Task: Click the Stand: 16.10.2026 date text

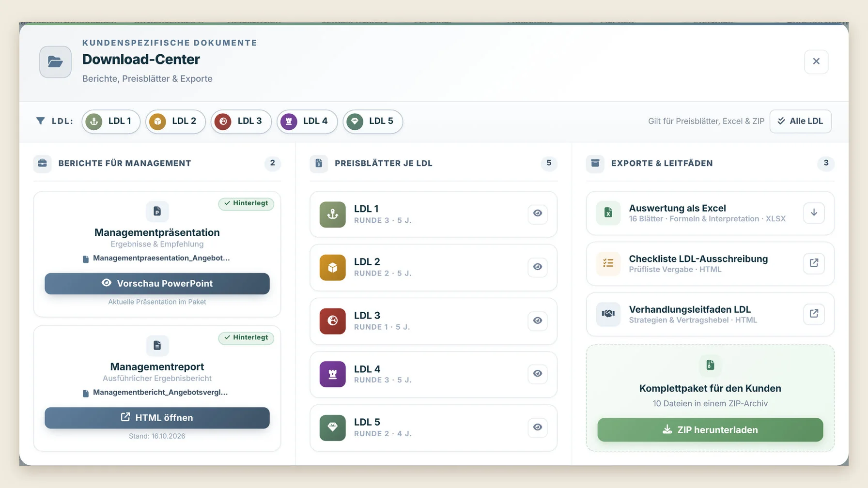Action: pos(157,436)
